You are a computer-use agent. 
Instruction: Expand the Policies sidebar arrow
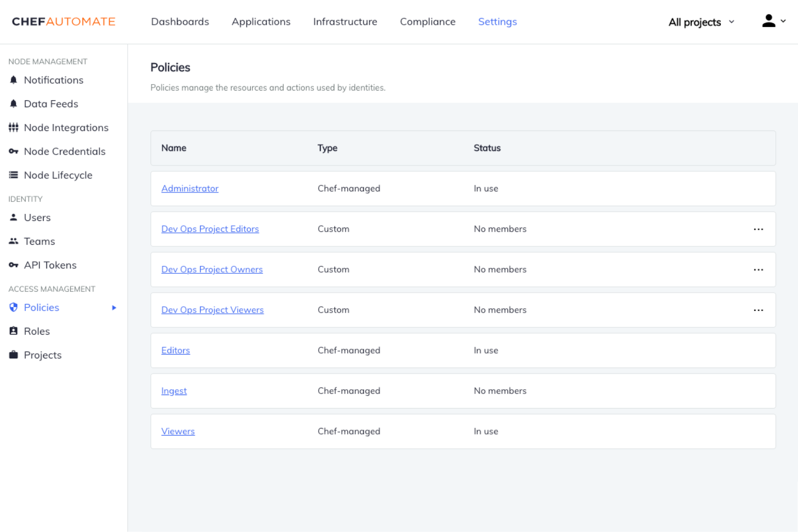click(x=114, y=307)
